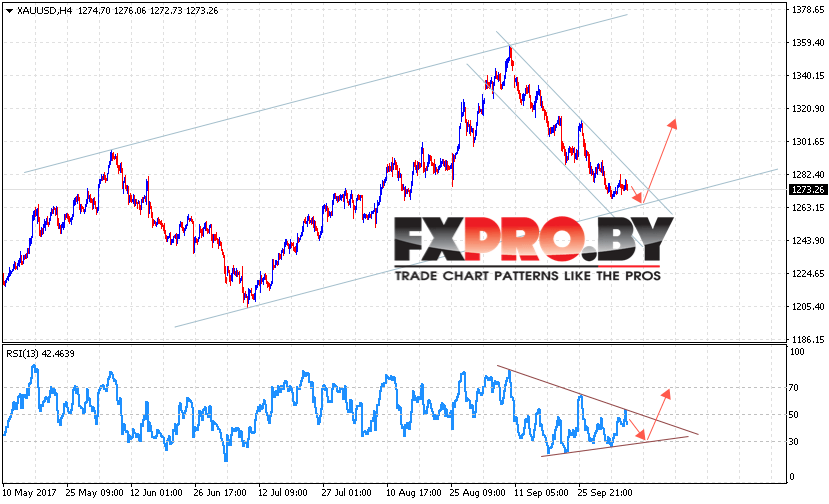
Task: Select the 12 Jul 09:00 date marker
Action: pyautogui.click(x=283, y=493)
